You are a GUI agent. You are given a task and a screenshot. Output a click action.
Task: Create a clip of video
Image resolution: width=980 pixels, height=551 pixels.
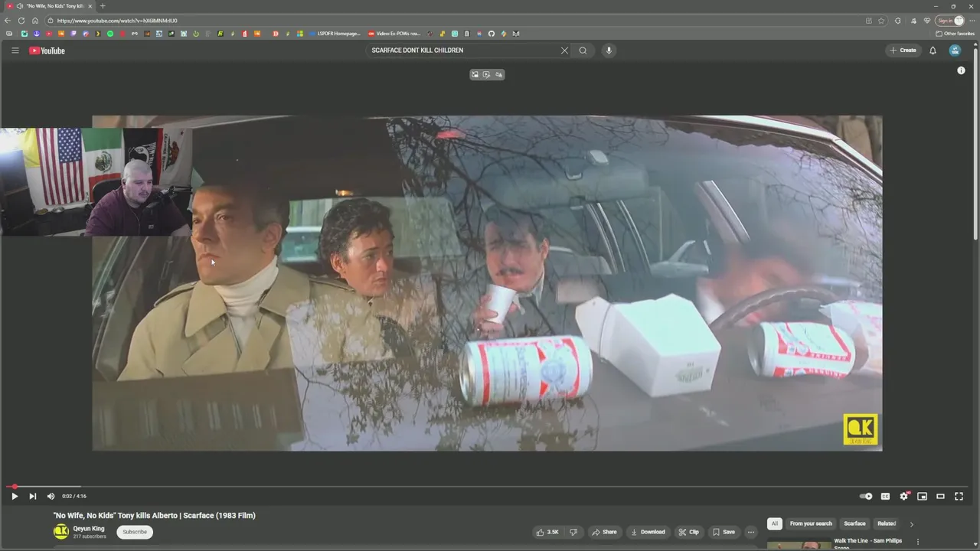(x=689, y=532)
